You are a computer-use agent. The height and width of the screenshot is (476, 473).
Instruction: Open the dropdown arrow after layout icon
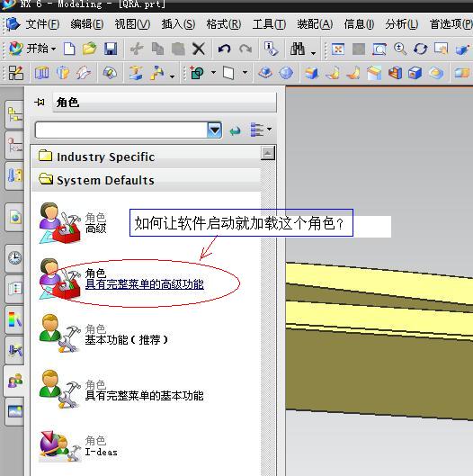(172, 77)
